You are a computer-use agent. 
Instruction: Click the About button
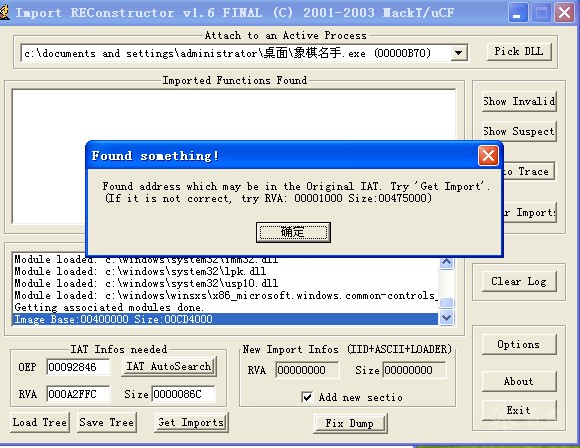point(519,381)
